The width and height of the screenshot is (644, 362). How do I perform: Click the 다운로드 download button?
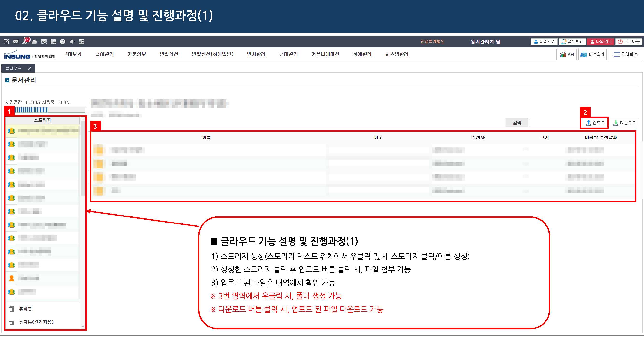[624, 122]
